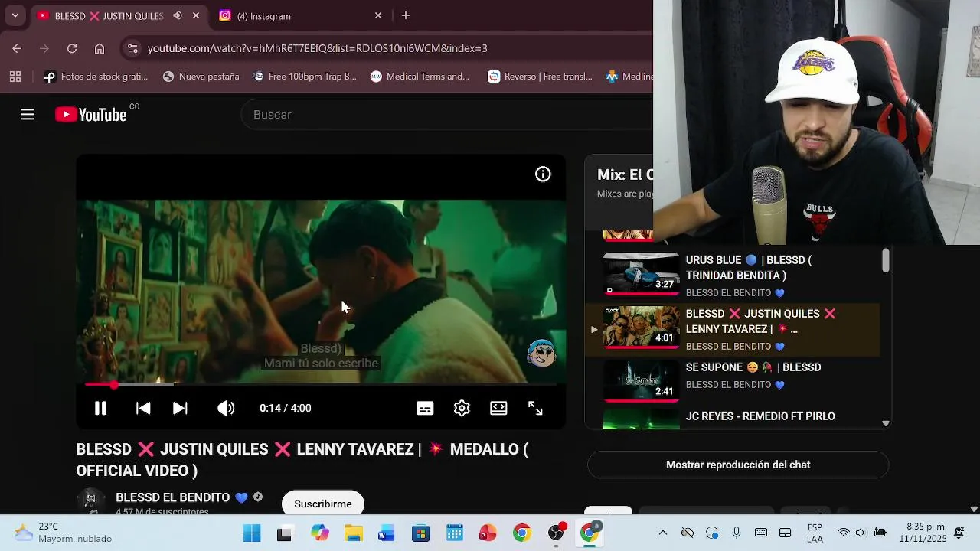Open OBS Studio from the taskbar

pos(557,533)
